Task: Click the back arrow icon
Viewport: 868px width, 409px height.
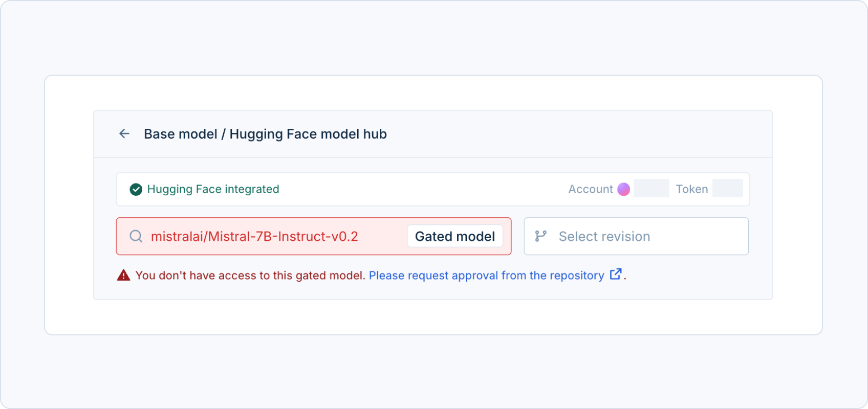Action: (x=124, y=134)
